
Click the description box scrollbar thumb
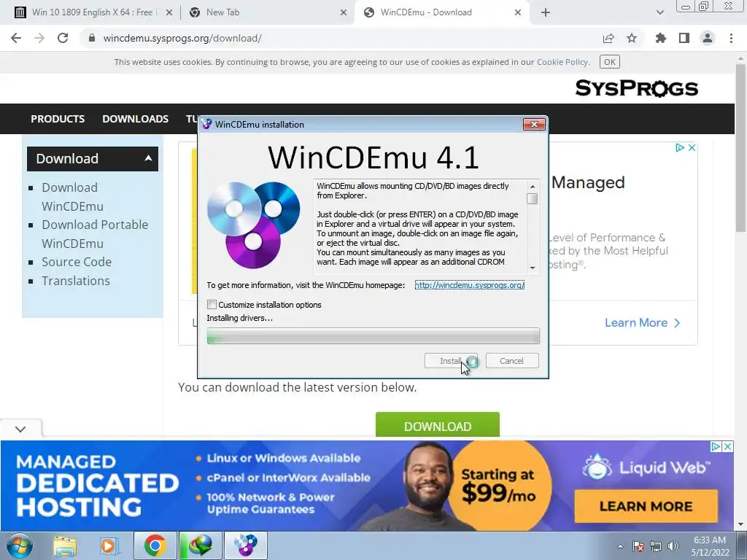click(533, 198)
